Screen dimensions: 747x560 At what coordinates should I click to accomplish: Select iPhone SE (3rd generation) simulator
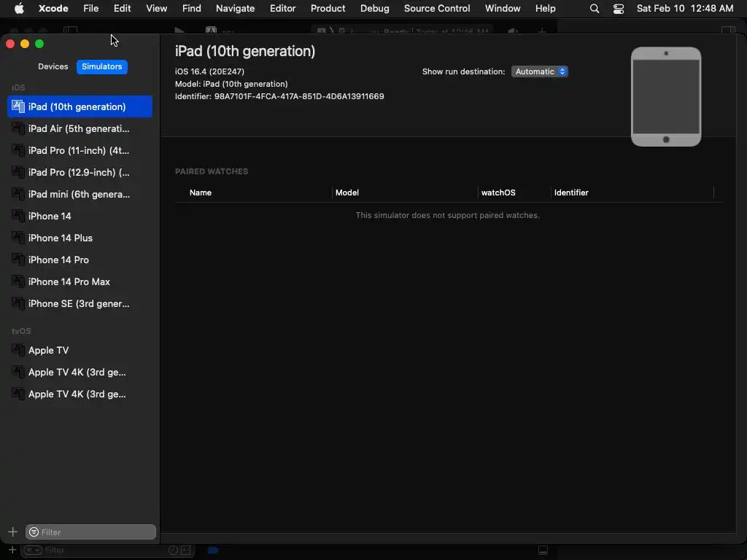[80, 304]
